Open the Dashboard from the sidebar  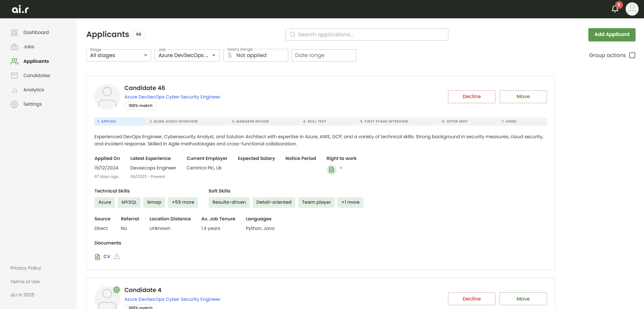coord(36,32)
